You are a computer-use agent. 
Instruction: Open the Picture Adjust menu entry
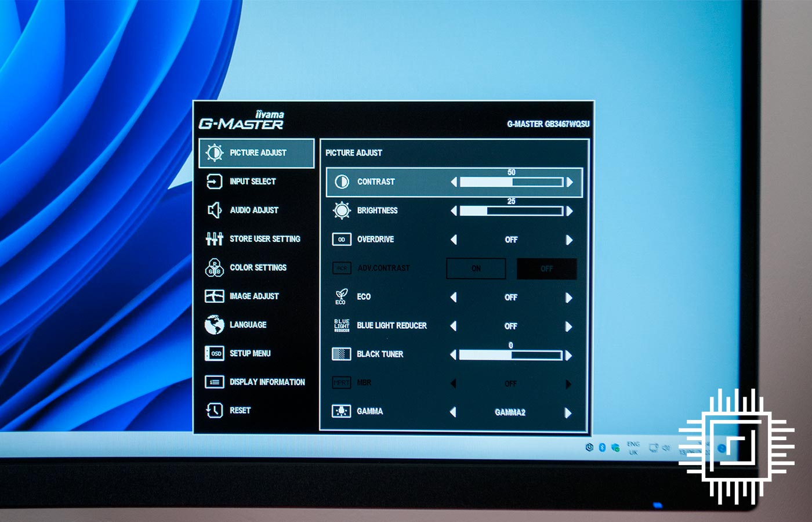256,153
